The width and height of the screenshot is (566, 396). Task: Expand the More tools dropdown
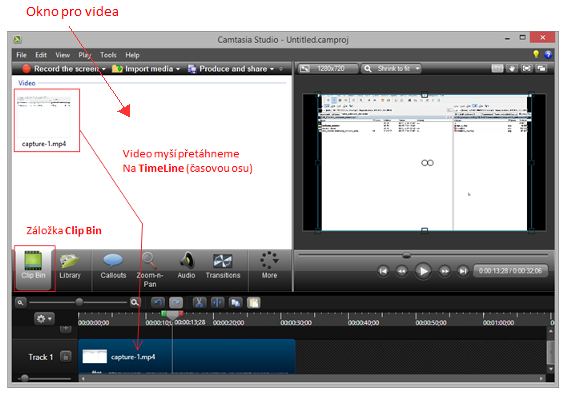click(269, 266)
